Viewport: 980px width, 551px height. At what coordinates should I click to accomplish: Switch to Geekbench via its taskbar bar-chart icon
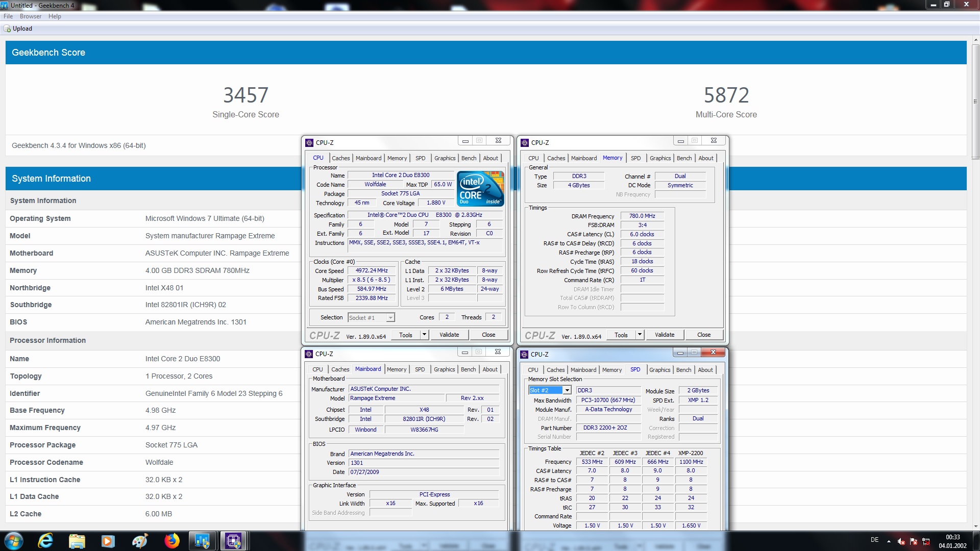(x=202, y=541)
